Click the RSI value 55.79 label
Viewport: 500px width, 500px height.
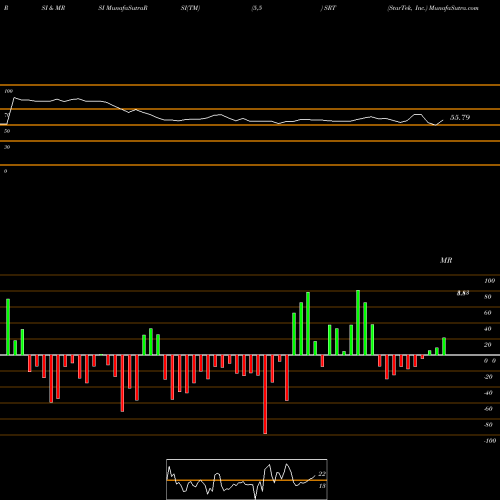coord(460,117)
